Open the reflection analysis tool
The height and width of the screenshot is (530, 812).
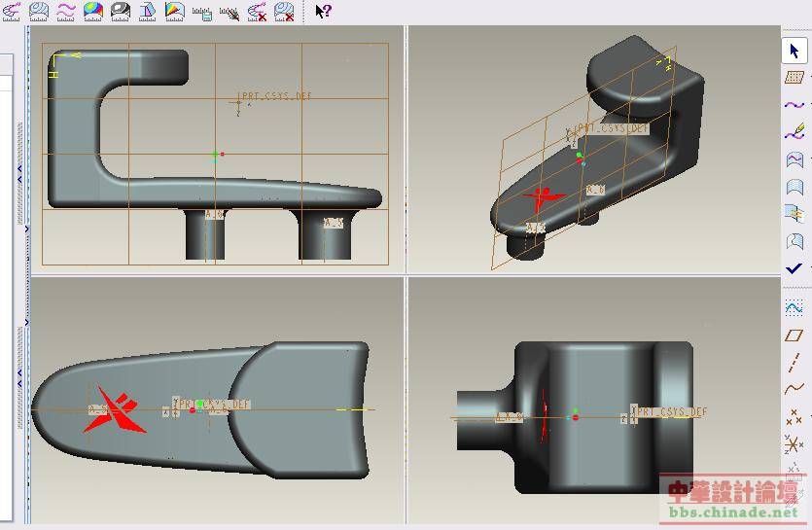(121, 11)
